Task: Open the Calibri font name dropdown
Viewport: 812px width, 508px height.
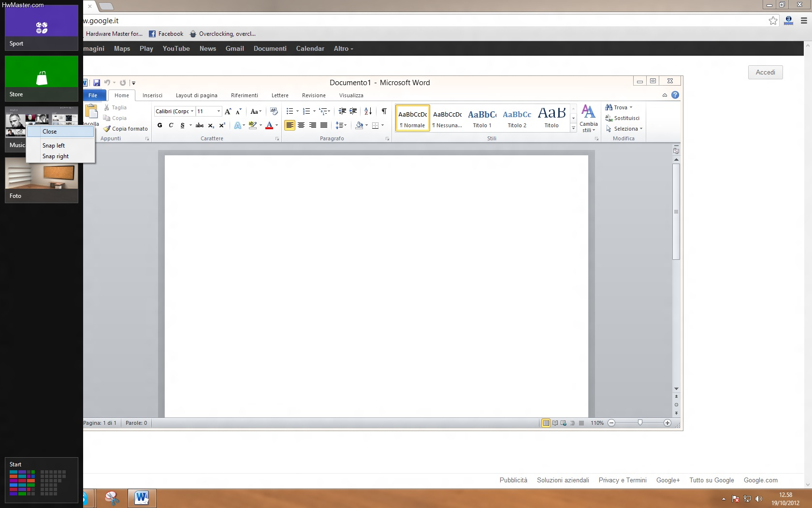Action: pyautogui.click(x=192, y=111)
